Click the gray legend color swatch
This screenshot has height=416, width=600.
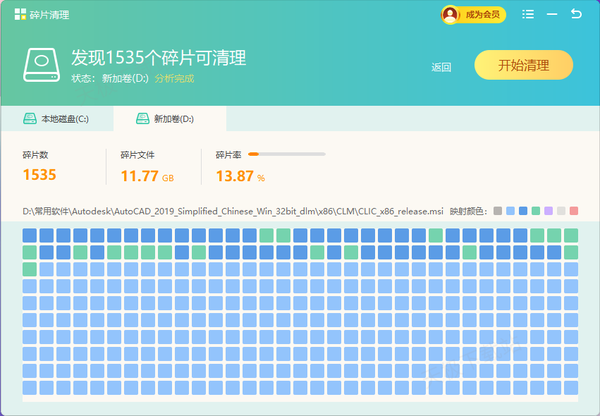coord(498,211)
